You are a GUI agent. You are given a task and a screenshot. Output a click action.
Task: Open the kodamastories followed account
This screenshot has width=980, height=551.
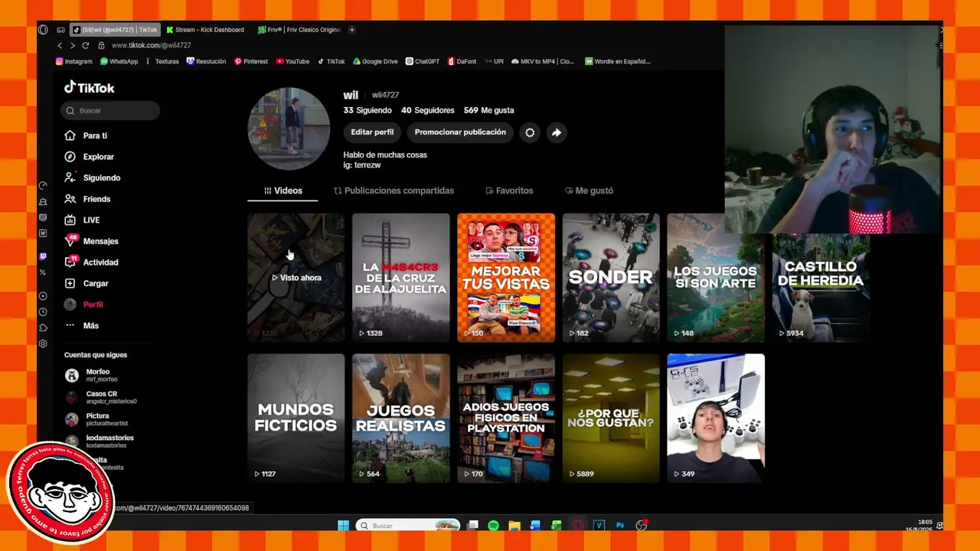click(x=101, y=442)
